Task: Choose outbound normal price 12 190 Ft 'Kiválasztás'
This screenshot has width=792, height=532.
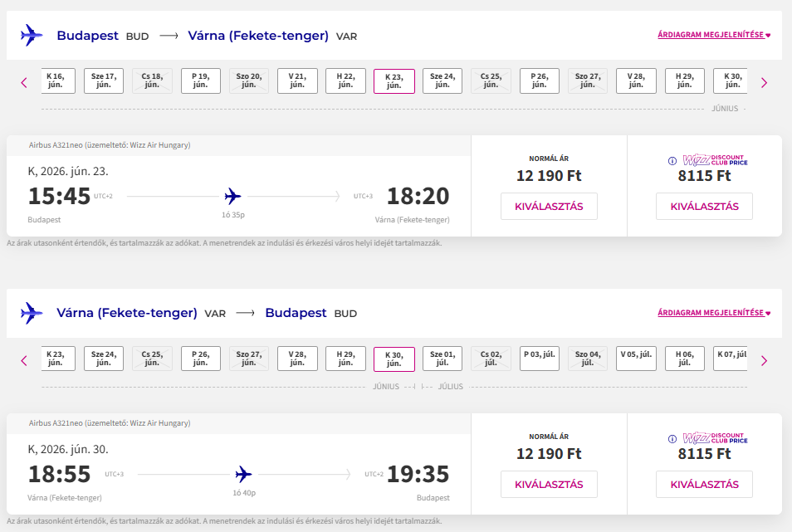Action: (x=549, y=207)
